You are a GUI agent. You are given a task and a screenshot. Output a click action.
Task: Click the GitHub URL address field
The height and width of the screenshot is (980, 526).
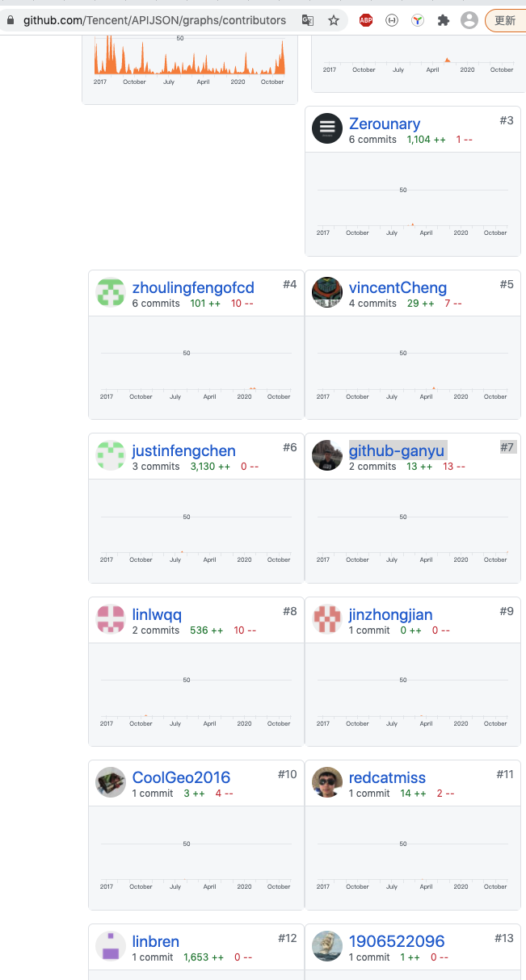[x=154, y=20]
